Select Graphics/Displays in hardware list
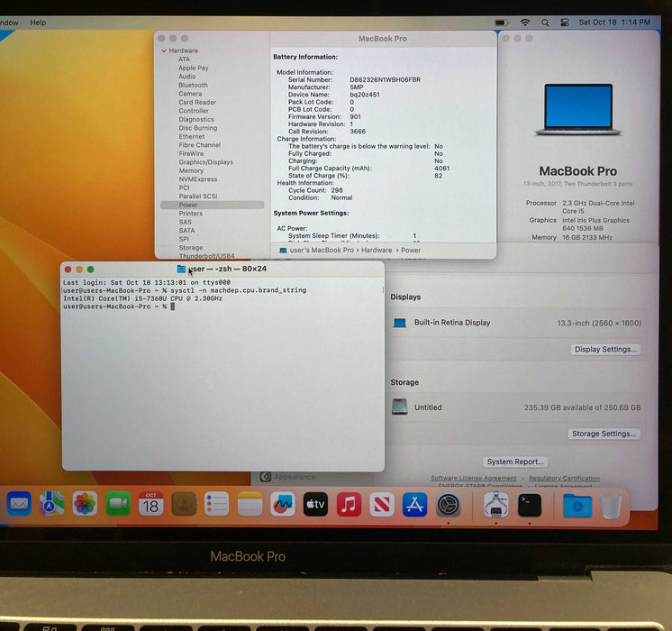The width and height of the screenshot is (672, 631). coord(205,162)
